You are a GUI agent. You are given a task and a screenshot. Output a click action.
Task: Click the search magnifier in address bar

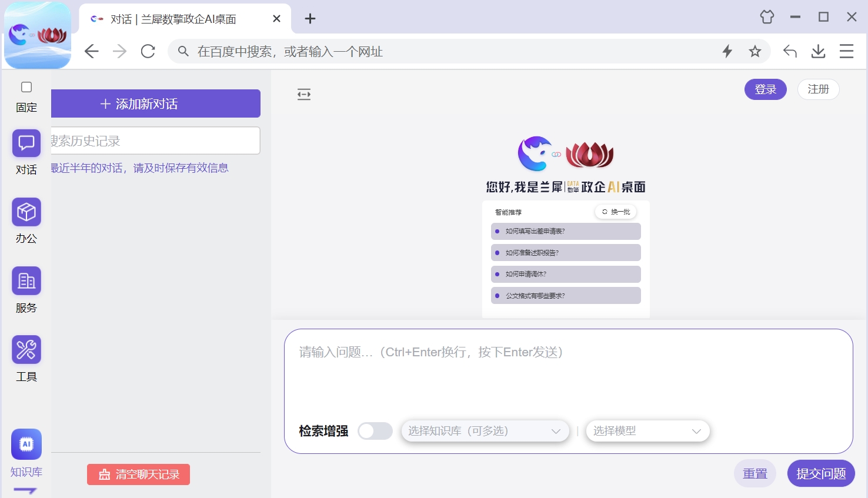pos(183,52)
